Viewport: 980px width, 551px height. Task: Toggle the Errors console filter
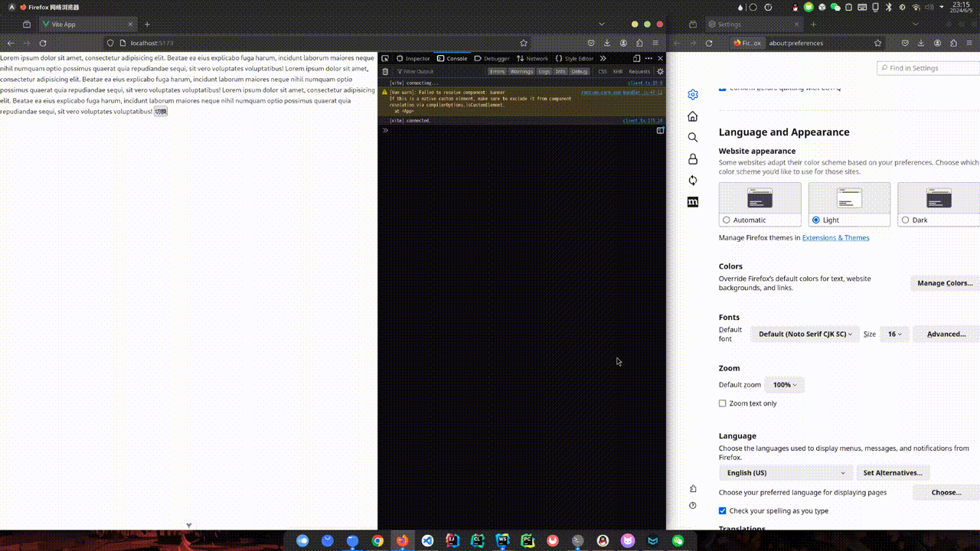[x=498, y=71]
